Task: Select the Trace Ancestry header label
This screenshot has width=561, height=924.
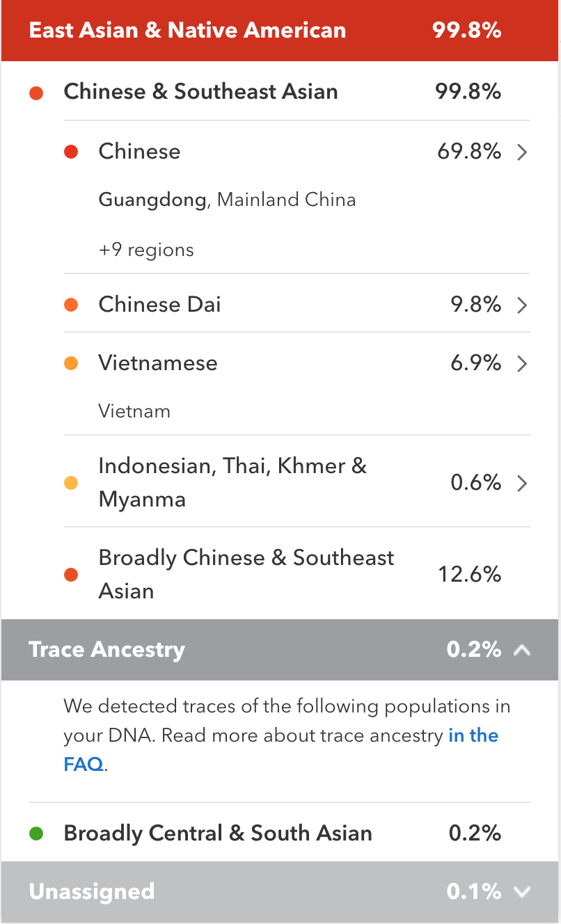Action: 107,650
